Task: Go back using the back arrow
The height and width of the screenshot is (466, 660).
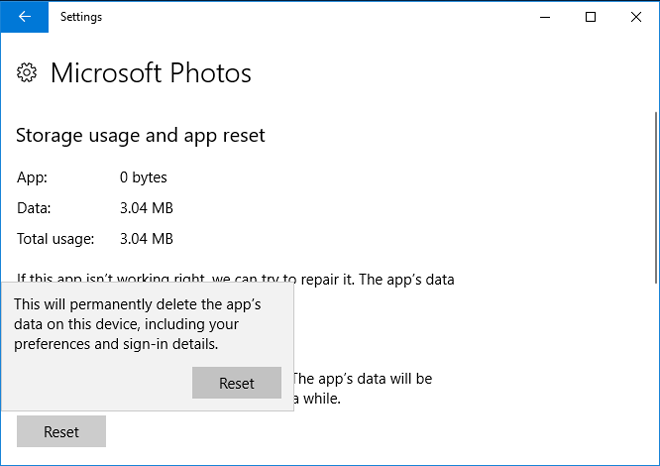Action: (x=24, y=17)
